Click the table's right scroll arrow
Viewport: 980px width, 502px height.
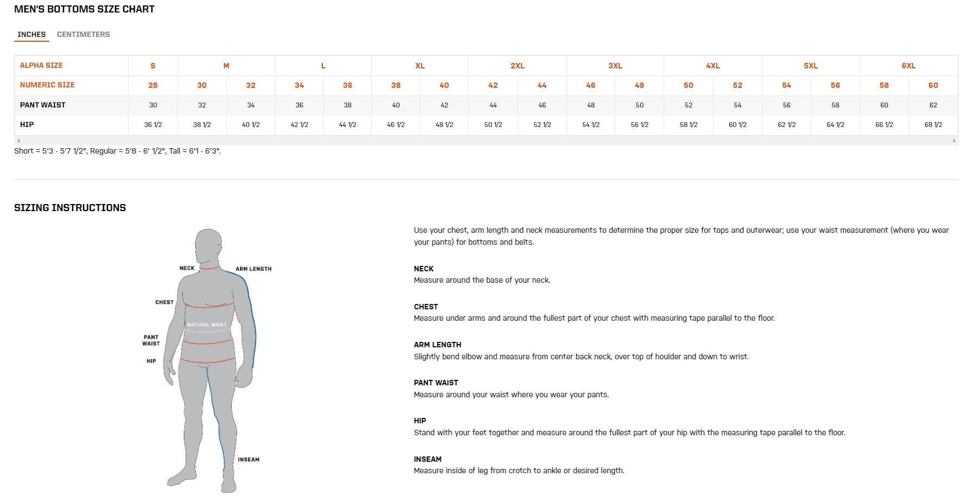pos(954,141)
